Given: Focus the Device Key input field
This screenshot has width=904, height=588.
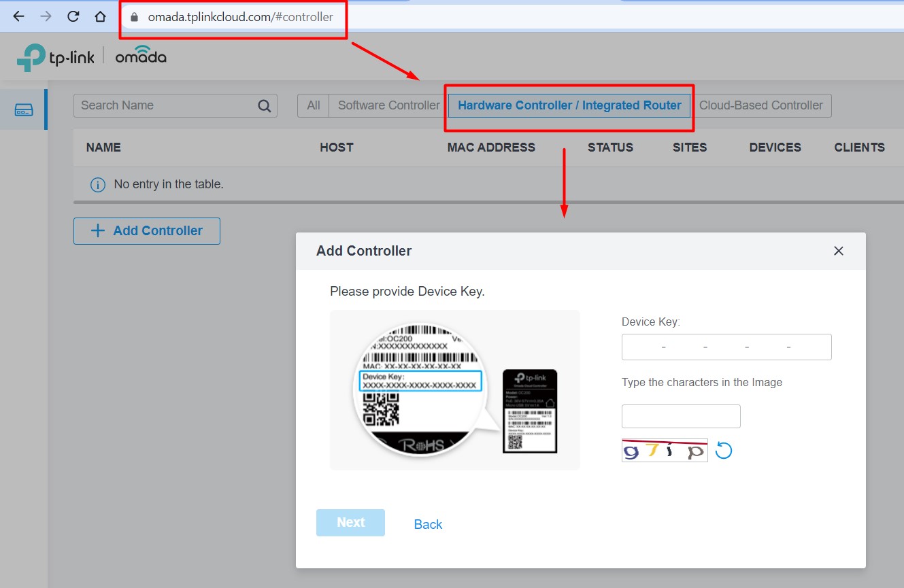Looking at the screenshot, I should [x=726, y=347].
